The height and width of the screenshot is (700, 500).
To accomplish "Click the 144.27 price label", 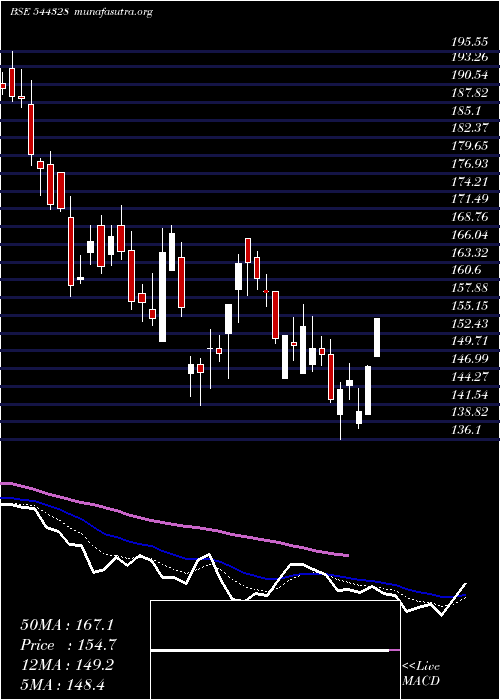I will coord(470,377).
